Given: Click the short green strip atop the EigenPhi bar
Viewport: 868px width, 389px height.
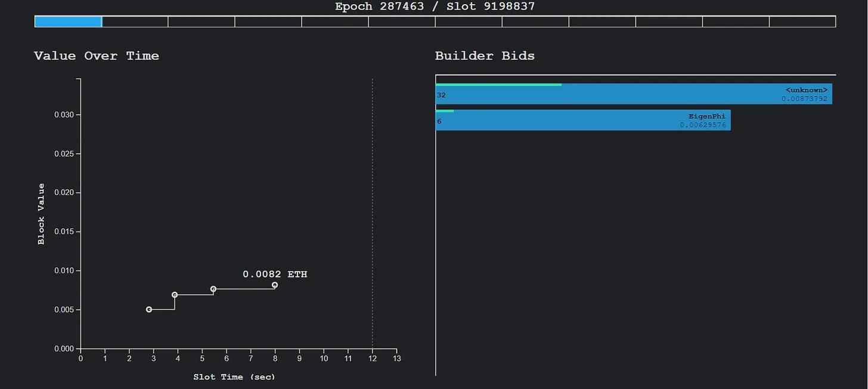Looking at the screenshot, I should coord(445,111).
